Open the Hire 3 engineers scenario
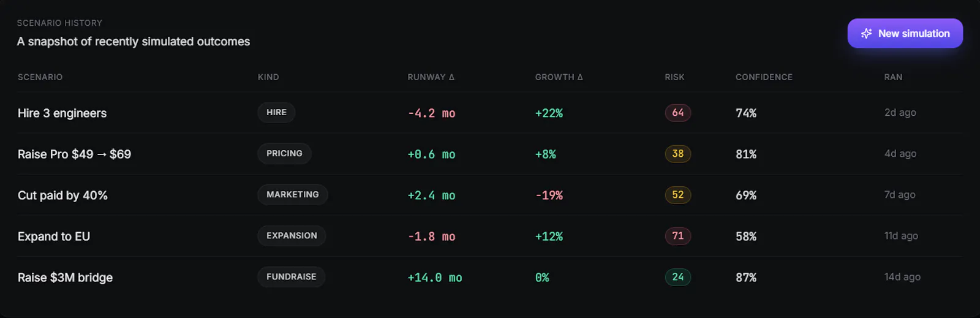The width and height of the screenshot is (980, 318). [62, 113]
